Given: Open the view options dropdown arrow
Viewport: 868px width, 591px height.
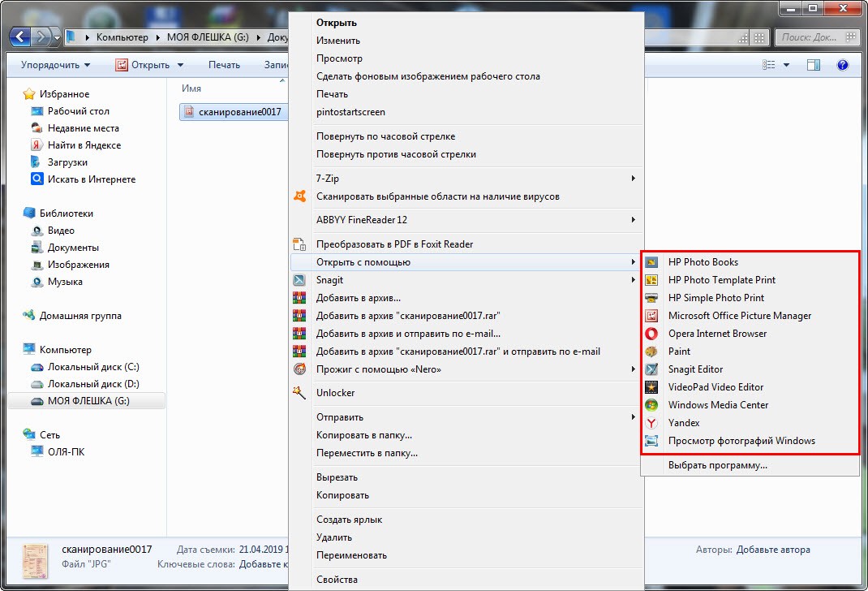Looking at the screenshot, I should pyautogui.click(x=786, y=65).
